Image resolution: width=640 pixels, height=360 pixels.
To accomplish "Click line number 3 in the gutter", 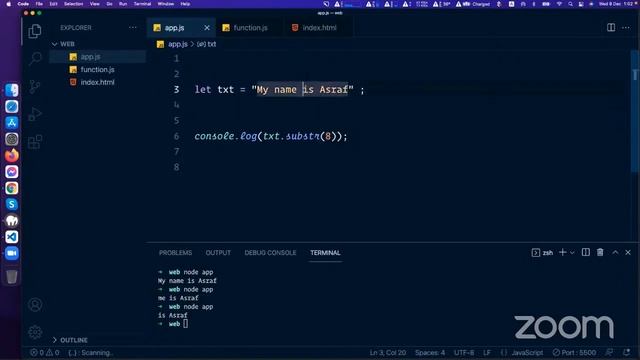I will click(x=176, y=89).
